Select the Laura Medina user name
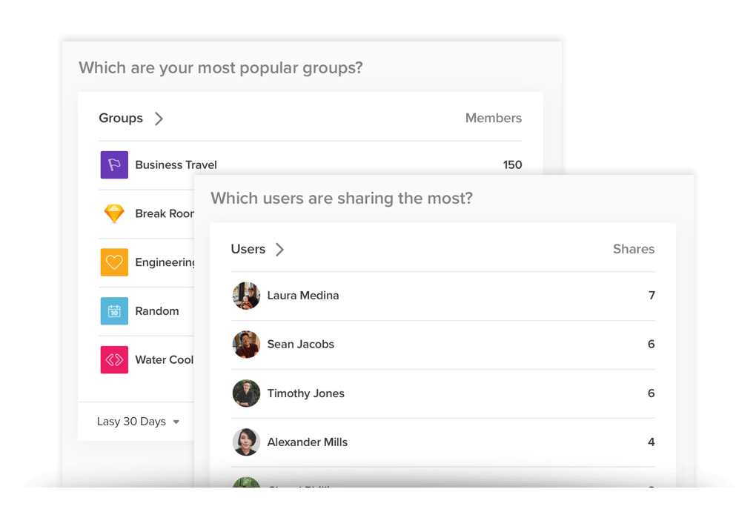Screen dimensions: 756x532 pyautogui.click(x=303, y=296)
